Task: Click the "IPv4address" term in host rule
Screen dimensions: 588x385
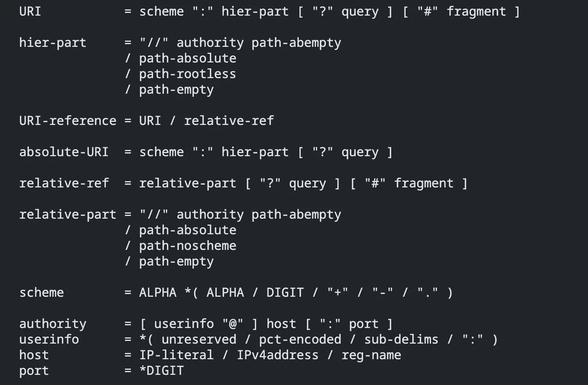Action: (278, 355)
